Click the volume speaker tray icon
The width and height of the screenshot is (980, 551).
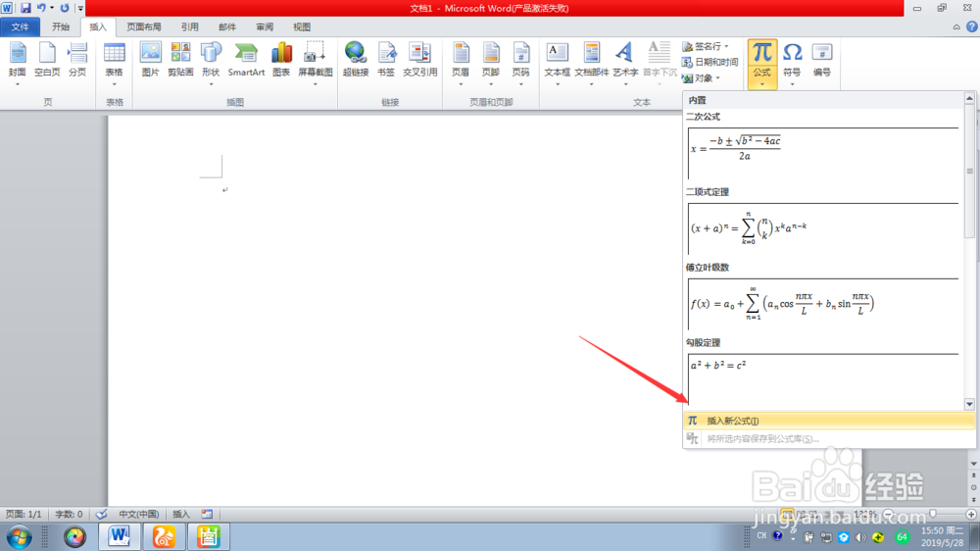point(860,537)
